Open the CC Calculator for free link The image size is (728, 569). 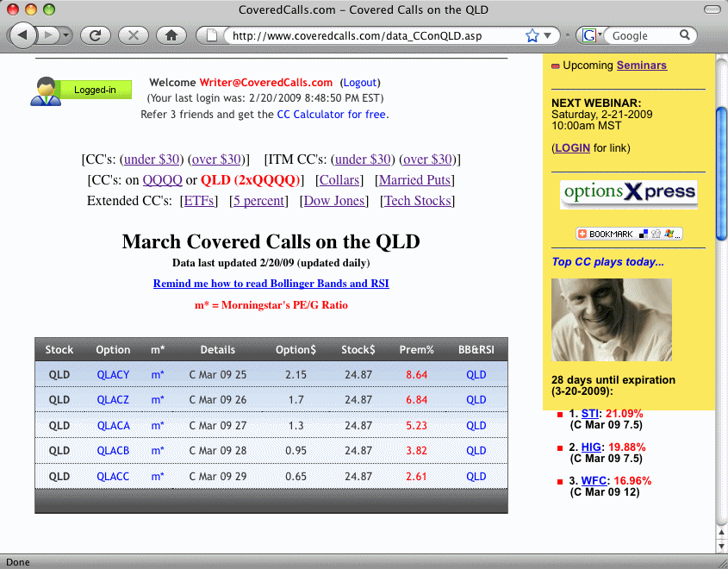[x=331, y=115]
